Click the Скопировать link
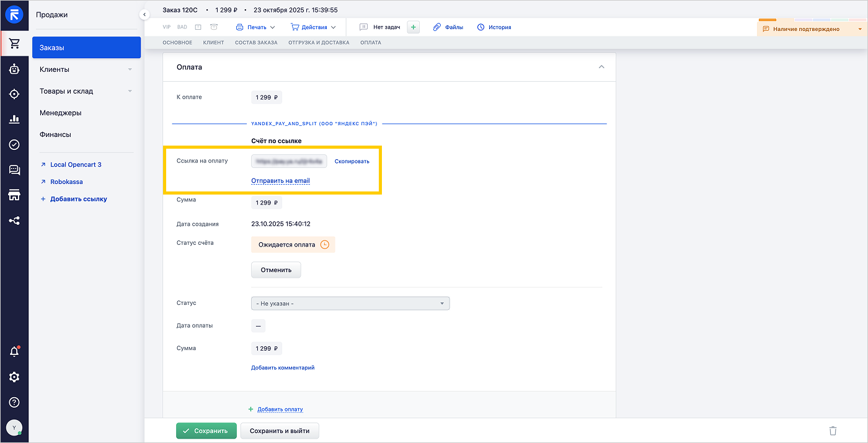The width and height of the screenshot is (868, 443). (352, 161)
